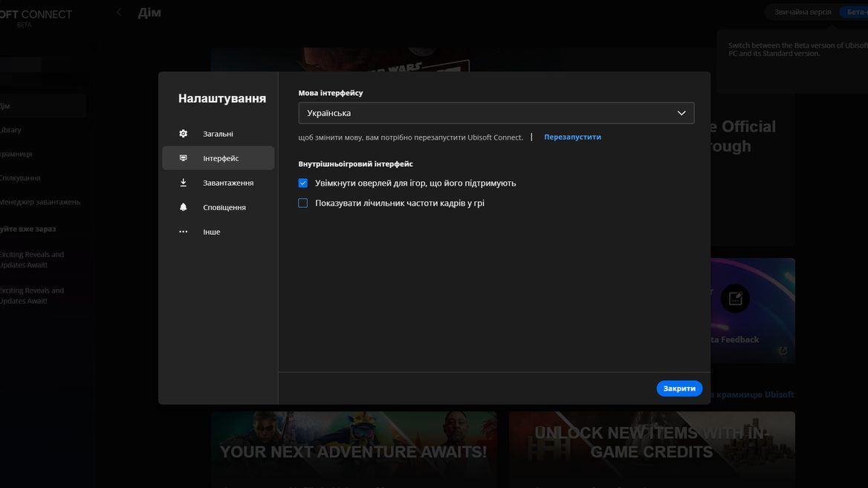
Task: Open the Загальні settings tab
Action: click(x=218, y=134)
